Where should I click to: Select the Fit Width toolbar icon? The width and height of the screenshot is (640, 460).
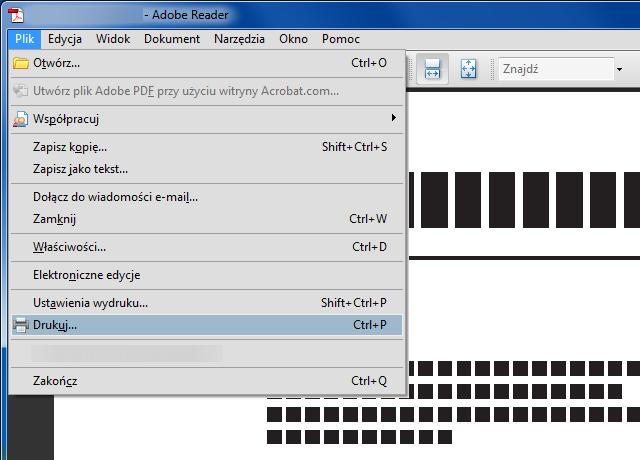pyautogui.click(x=432, y=69)
